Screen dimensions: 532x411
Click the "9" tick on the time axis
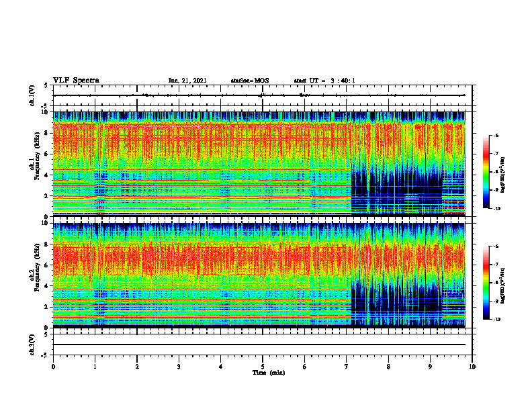[430, 367]
